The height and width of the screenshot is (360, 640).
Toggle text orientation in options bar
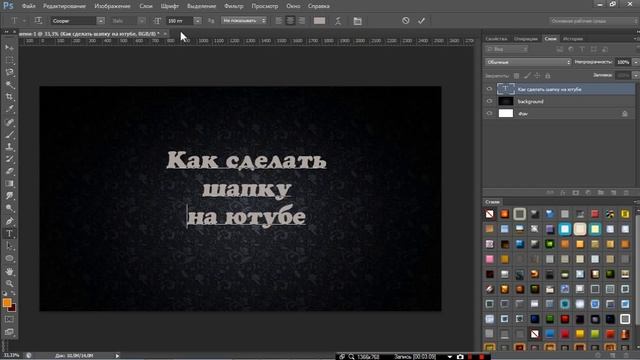pos(38,20)
